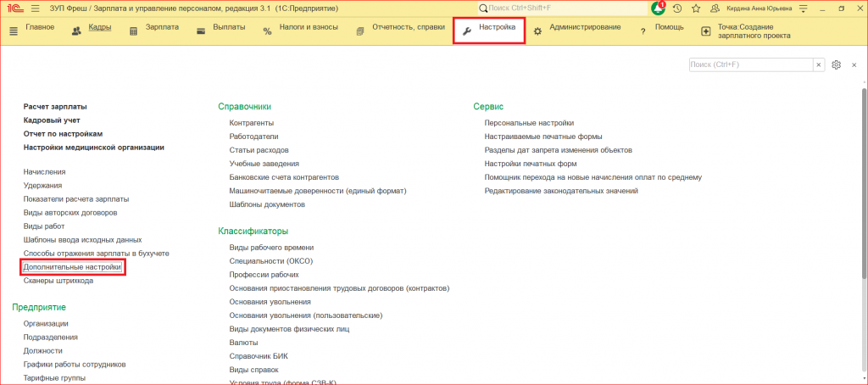Open Банковские счета контрагентов

tap(284, 177)
